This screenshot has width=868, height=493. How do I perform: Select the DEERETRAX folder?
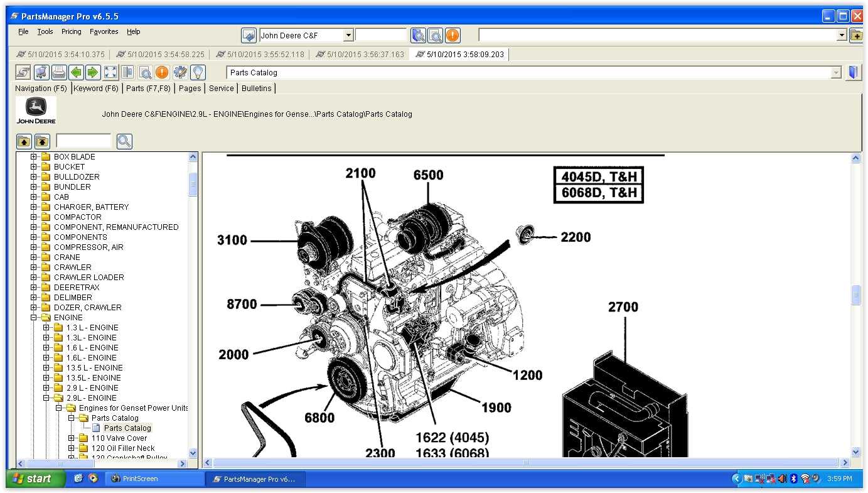[77, 288]
